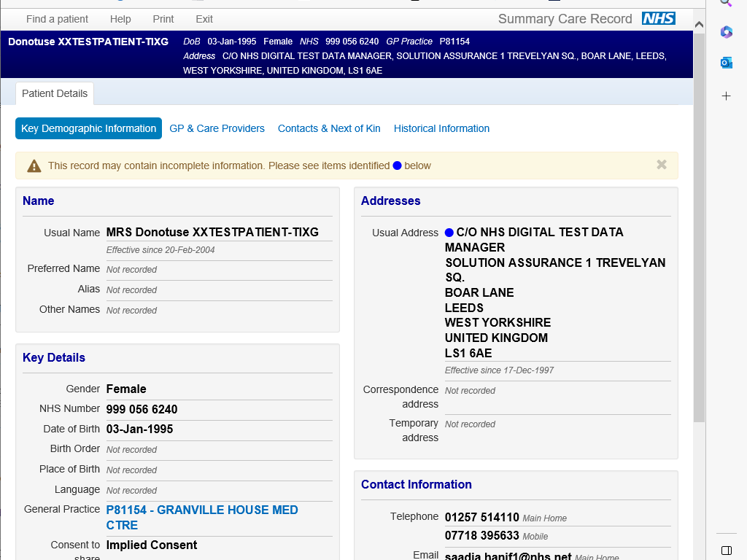Open the Copilot sidebar icon

coord(726,32)
